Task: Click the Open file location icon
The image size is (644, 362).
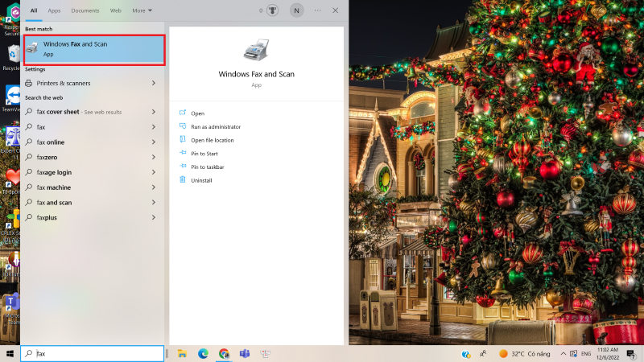Action: (x=183, y=139)
